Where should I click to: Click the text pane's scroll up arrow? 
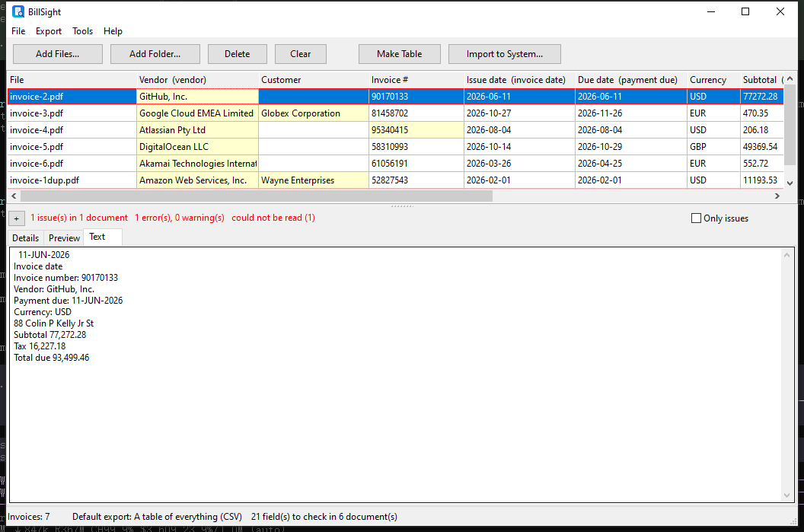pyautogui.click(x=786, y=255)
